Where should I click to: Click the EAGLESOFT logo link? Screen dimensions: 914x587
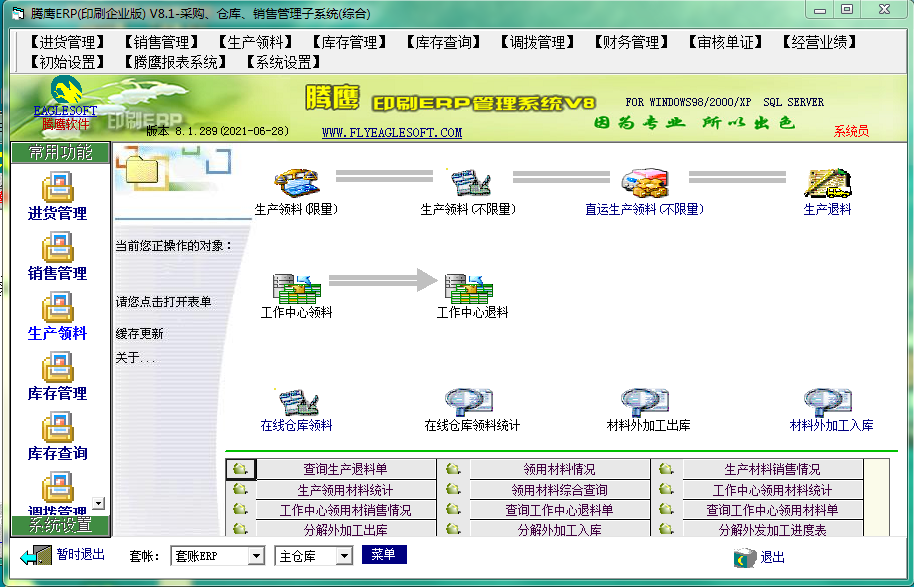[65, 110]
